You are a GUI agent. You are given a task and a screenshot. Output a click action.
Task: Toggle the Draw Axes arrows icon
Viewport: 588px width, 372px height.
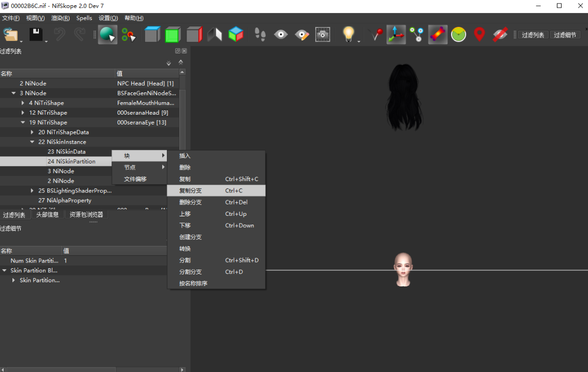(x=396, y=35)
